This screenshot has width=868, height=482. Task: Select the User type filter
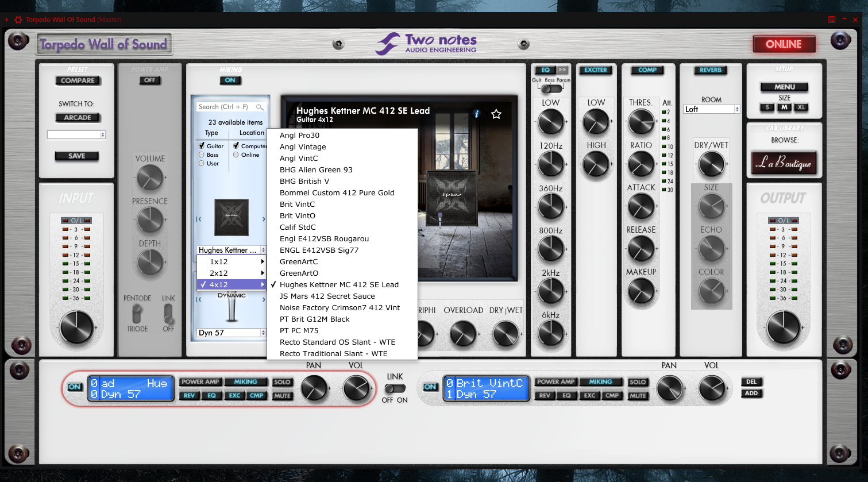202,163
